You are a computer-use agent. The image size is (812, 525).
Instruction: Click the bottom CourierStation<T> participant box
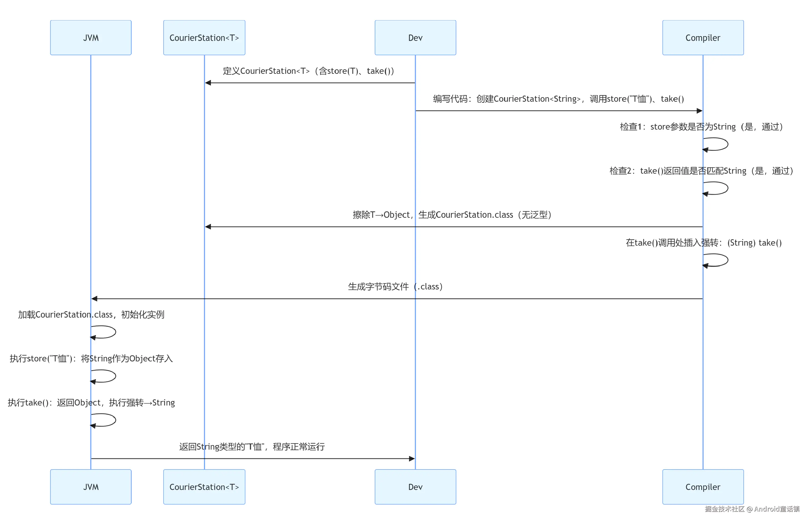[x=204, y=486]
